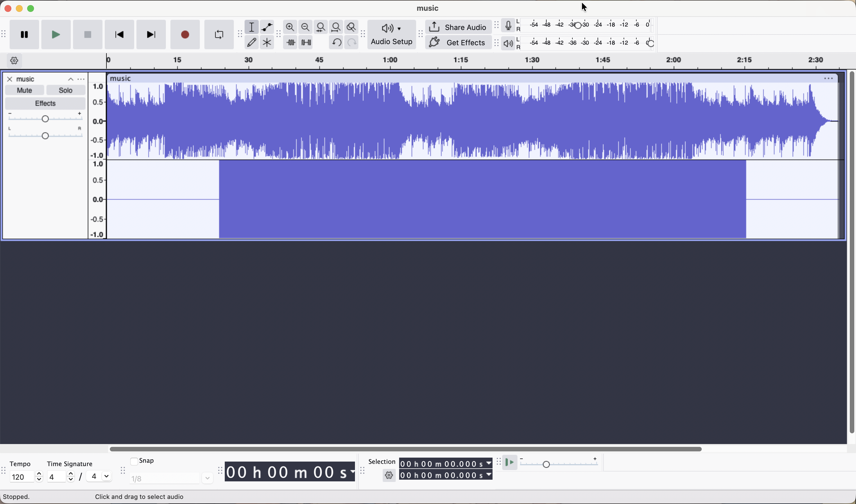Toggle the Loop button
This screenshot has width=856, height=504.
(219, 34)
